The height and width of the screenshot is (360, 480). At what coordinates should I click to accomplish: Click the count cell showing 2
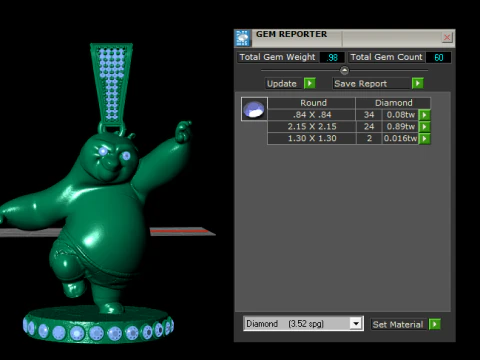(x=369, y=138)
